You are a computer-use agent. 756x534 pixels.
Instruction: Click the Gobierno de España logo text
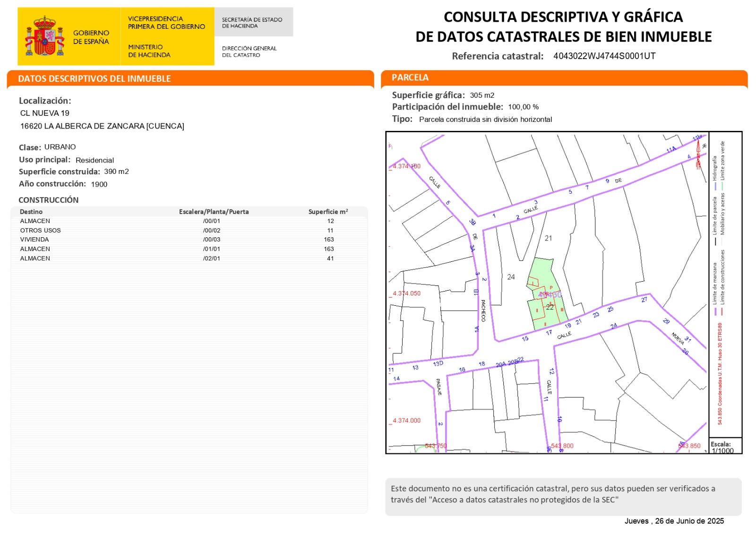91,37
